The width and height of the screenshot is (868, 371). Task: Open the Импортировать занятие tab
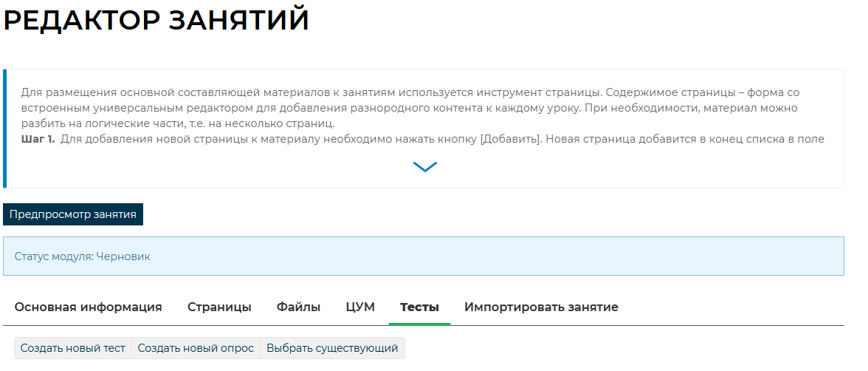(541, 307)
